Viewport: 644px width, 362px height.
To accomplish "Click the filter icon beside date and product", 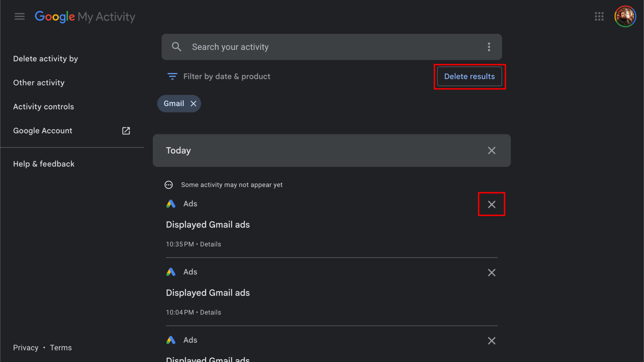I will [x=172, y=76].
